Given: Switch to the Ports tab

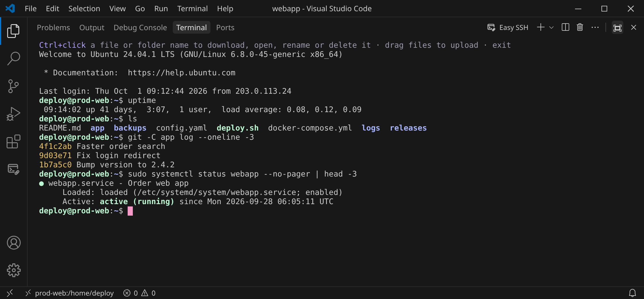Looking at the screenshot, I should coord(225,28).
